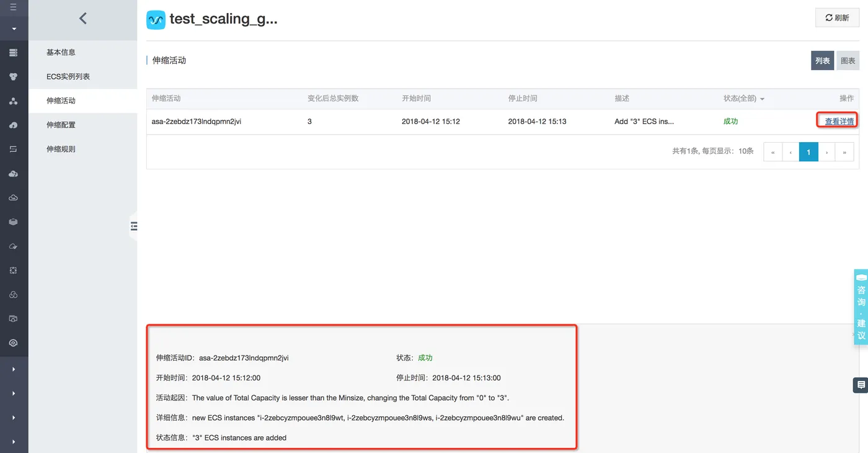Expand the topmost collapsed right-arrow sidebar section
Image resolution: width=868 pixels, height=453 pixels.
pyautogui.click(x=14, y=369)
